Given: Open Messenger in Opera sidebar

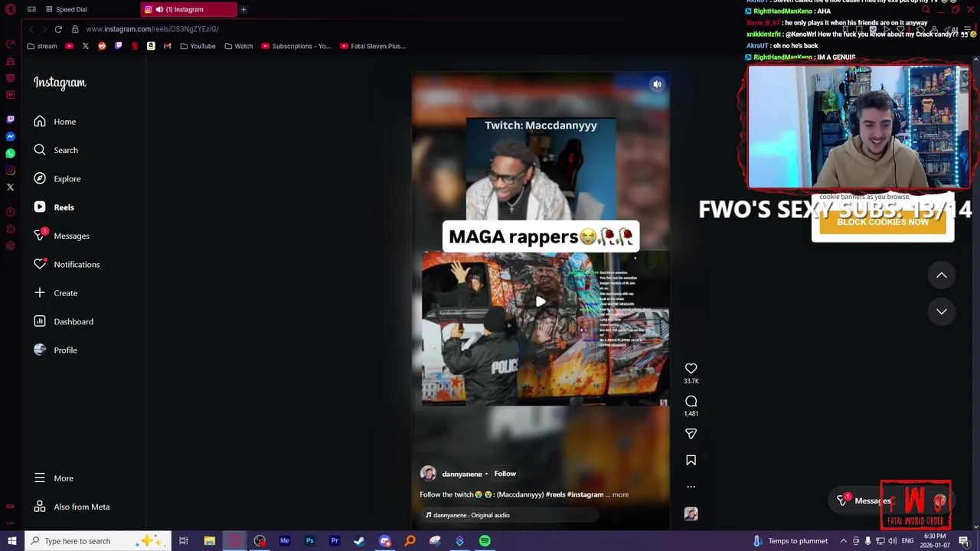Looking at the screenshot, I should coord(10,137).
